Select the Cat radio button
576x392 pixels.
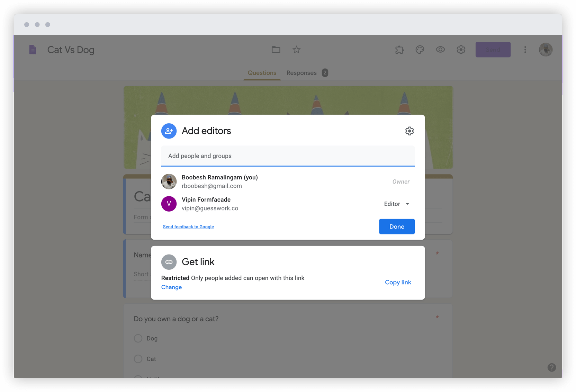click(138, 359)
